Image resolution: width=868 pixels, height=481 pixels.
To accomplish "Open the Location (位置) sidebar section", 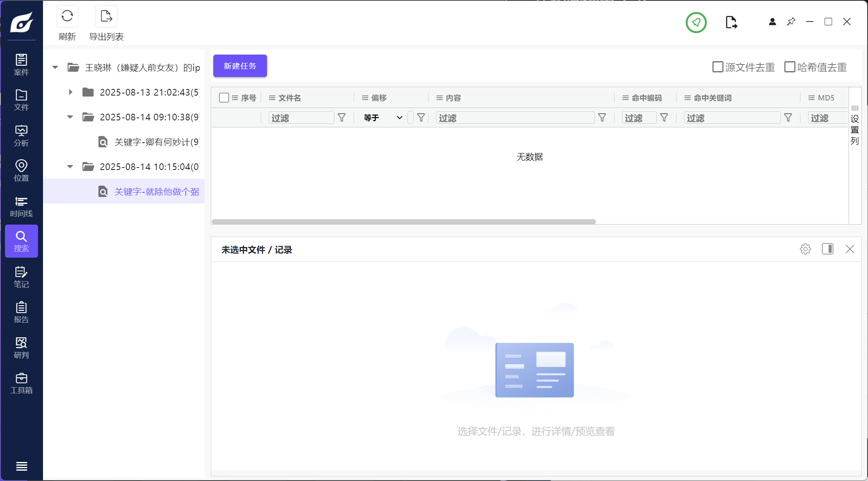I will coord(21,171).
